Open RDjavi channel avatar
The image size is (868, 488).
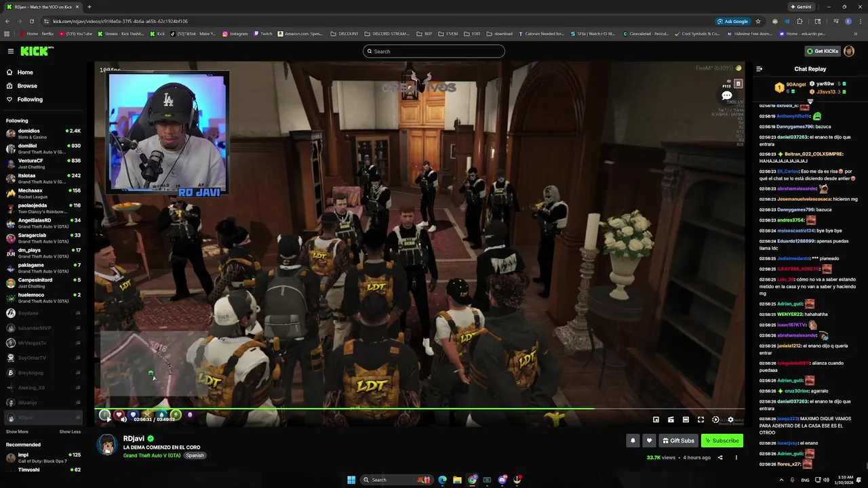tap(107, 444)
